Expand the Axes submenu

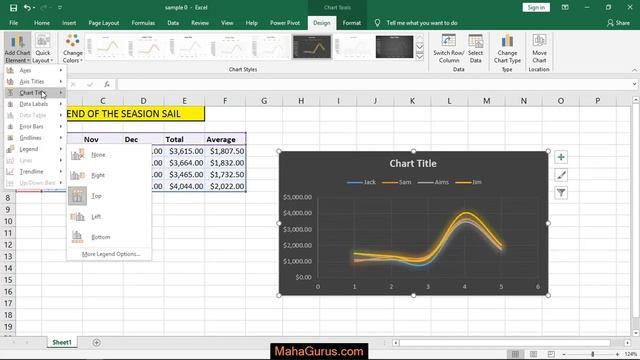[x=35, y=70]
